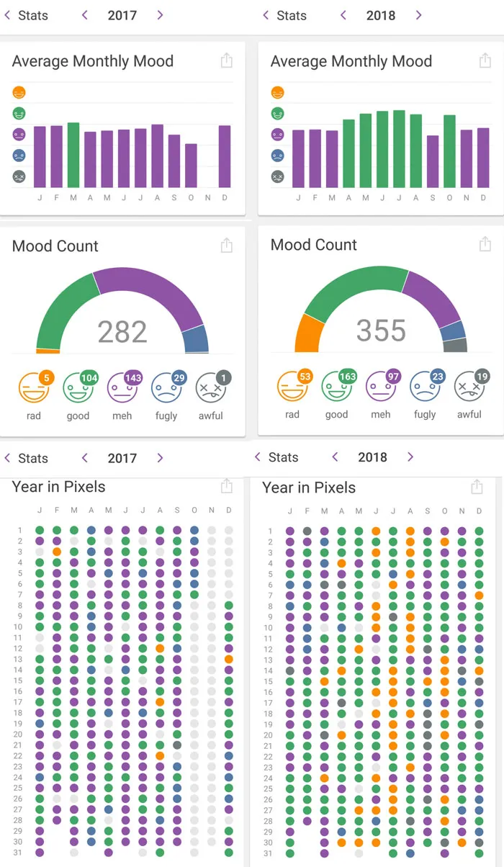Tap the October bar in 2018 mood chart
This screenshot has width=504, height=867.
(449, 151)
